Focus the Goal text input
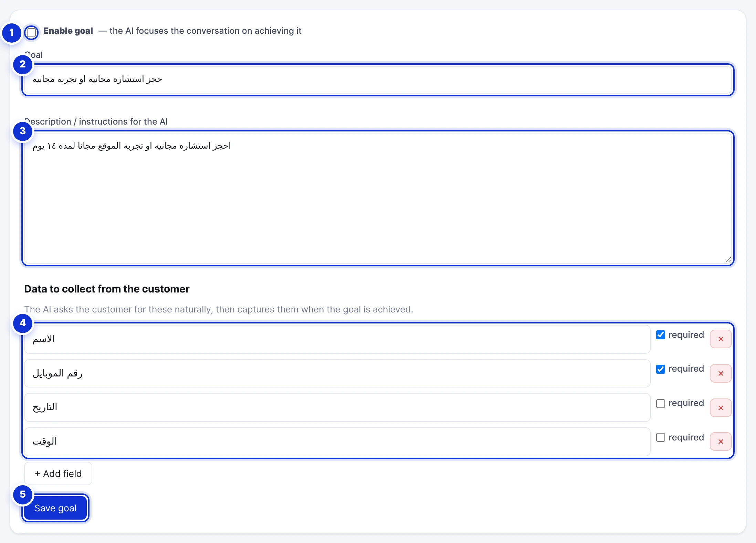This screenshot has width=756, height=543. click(x=378, y=79)
